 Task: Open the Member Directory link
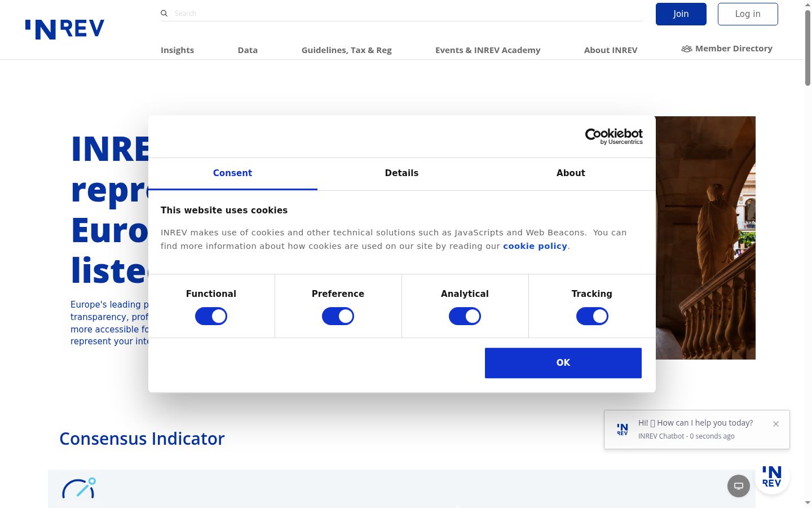coord(734,49)
